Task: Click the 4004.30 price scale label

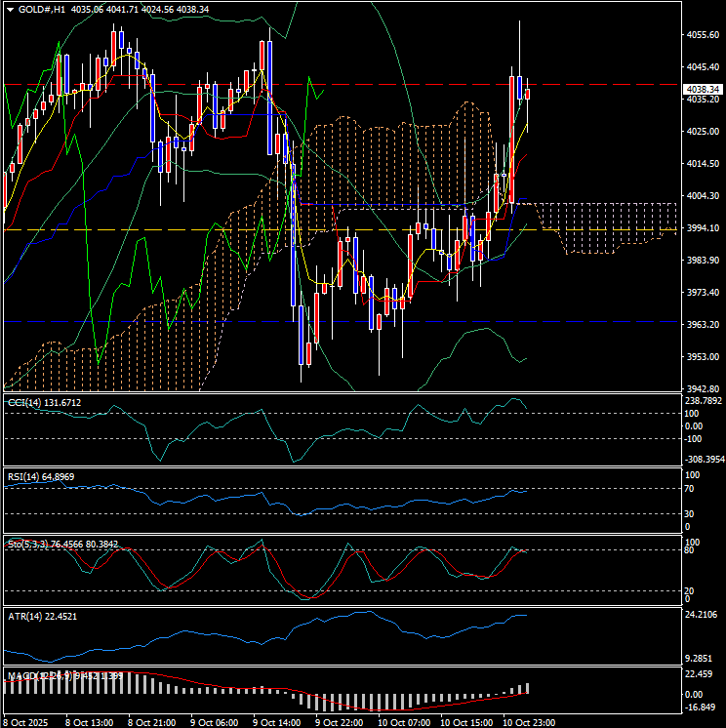Action: [703, 196]
